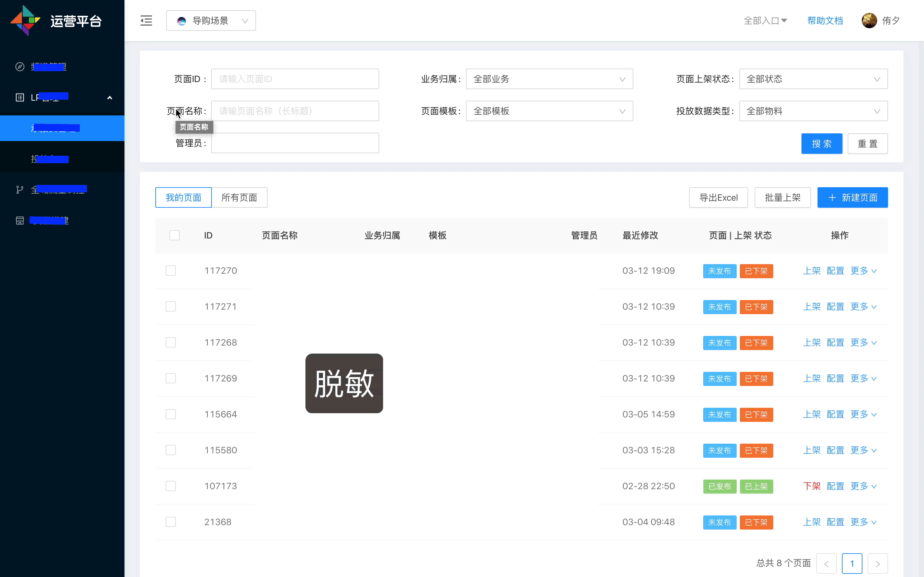Click the list icon beside LP menu
The image size is (924, 577).
20,98
